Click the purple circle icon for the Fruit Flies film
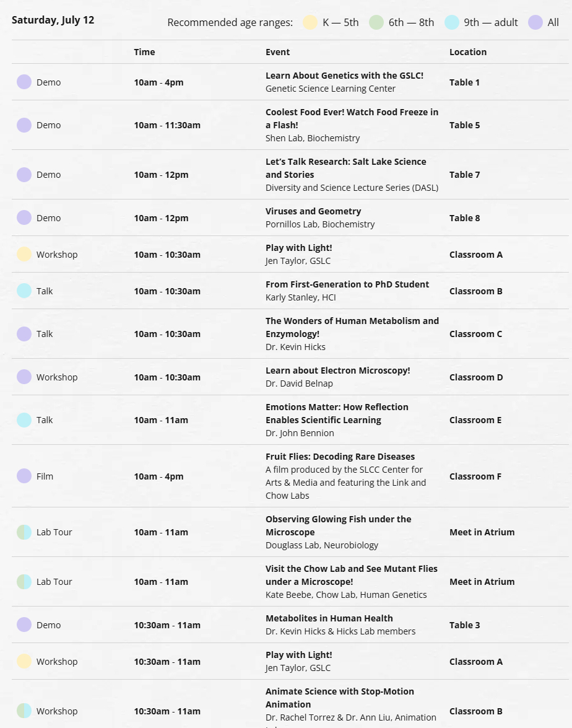Viewport: 572px width, 728px height. click(x=24, y=476)
